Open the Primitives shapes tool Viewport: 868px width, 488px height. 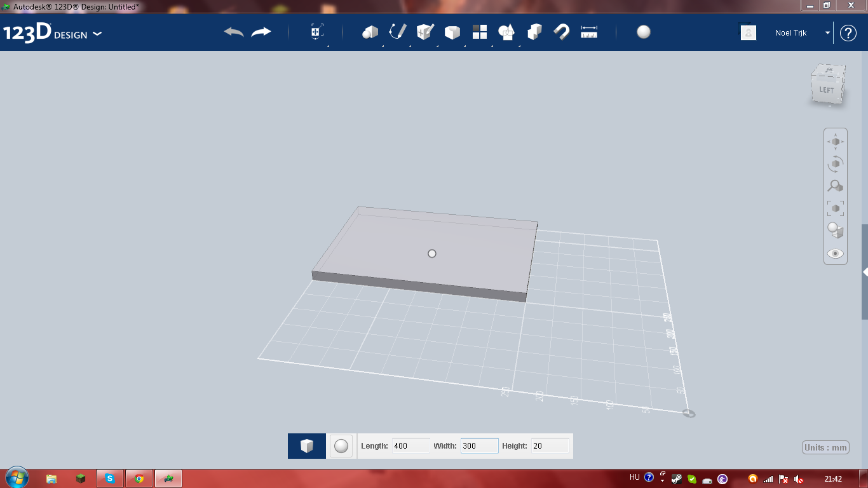coord(370,32)
